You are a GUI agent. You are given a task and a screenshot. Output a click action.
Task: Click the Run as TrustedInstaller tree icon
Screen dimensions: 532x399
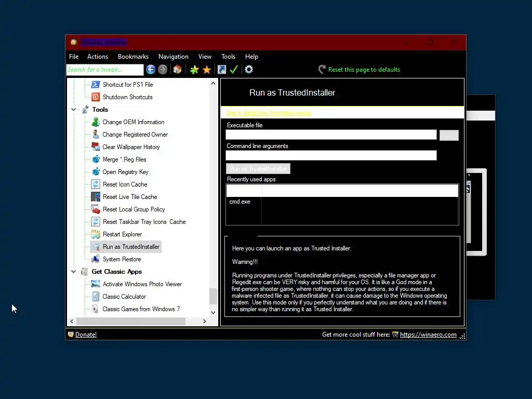pyautogui.click(x=96, y=247)
